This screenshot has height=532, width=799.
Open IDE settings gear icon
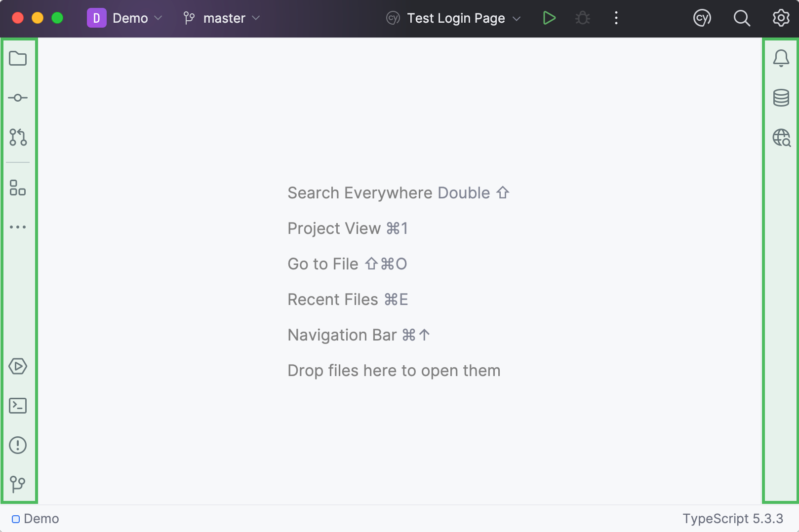pyautogui.click(x=781, y=18)
